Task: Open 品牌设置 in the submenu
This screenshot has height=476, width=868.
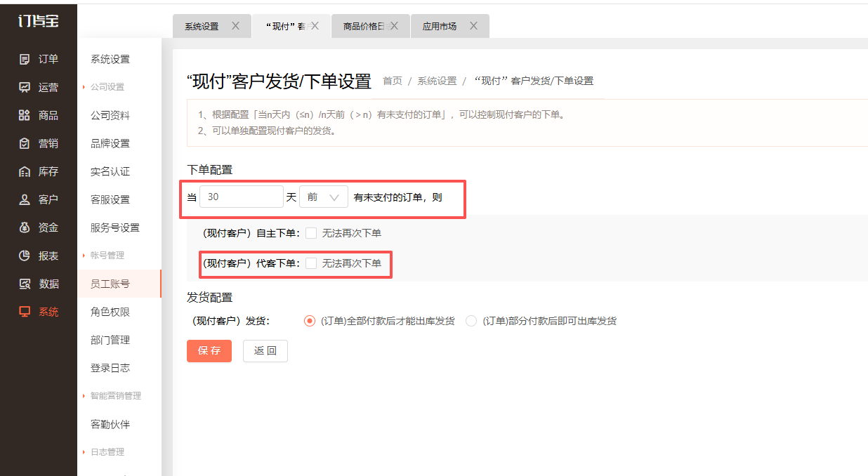Action: (x=110, y=144)
